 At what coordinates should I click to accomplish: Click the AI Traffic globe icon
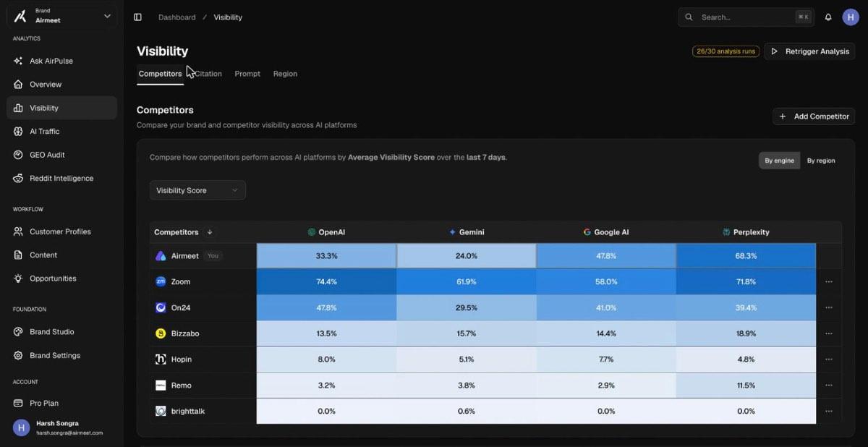(18, 131)
